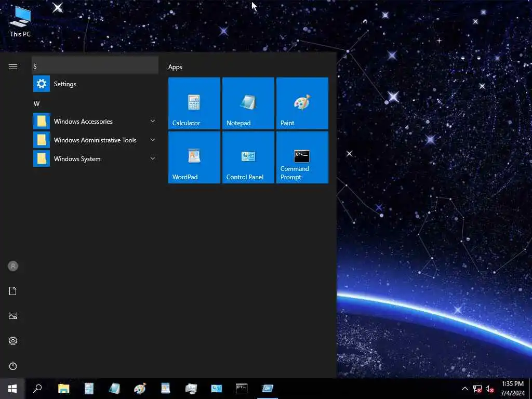Viewport: 532px width, 399px height.
Task: Click the muted volume tray icon
Action: click(x=489, y=389)
